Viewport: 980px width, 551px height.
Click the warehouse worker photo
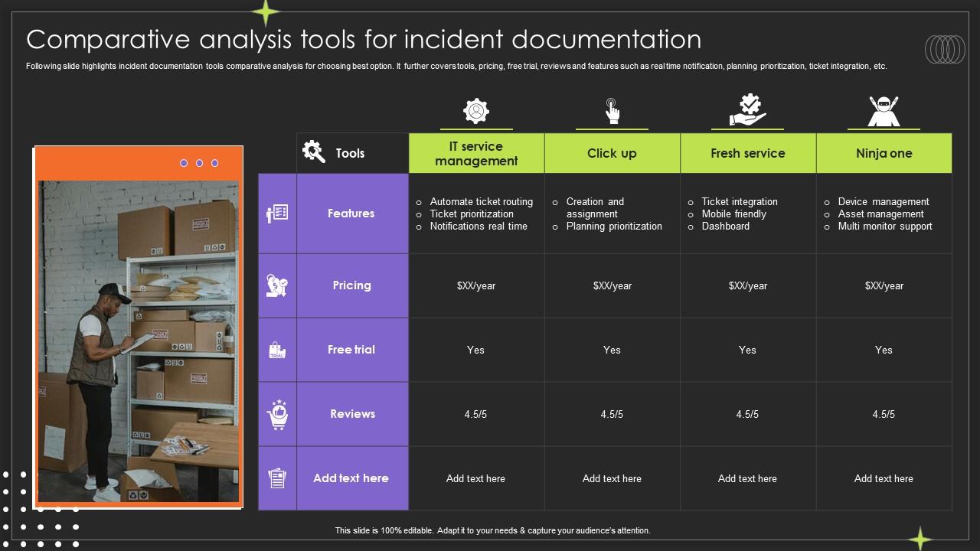138,341
